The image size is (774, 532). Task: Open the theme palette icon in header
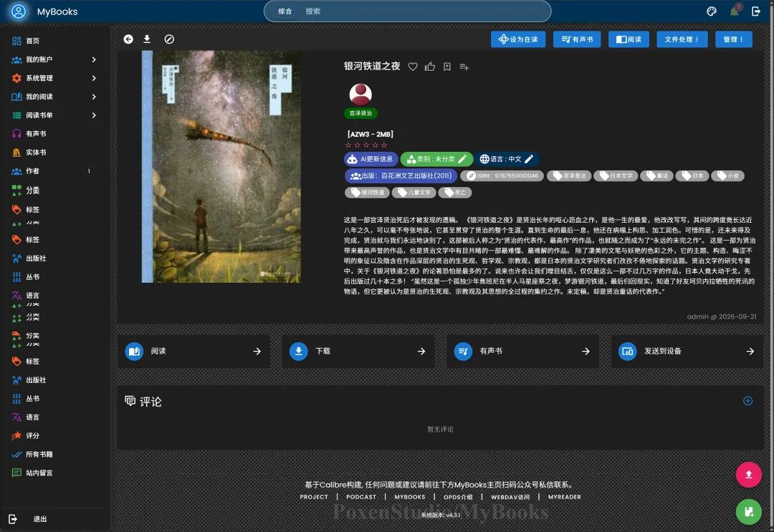712,11
